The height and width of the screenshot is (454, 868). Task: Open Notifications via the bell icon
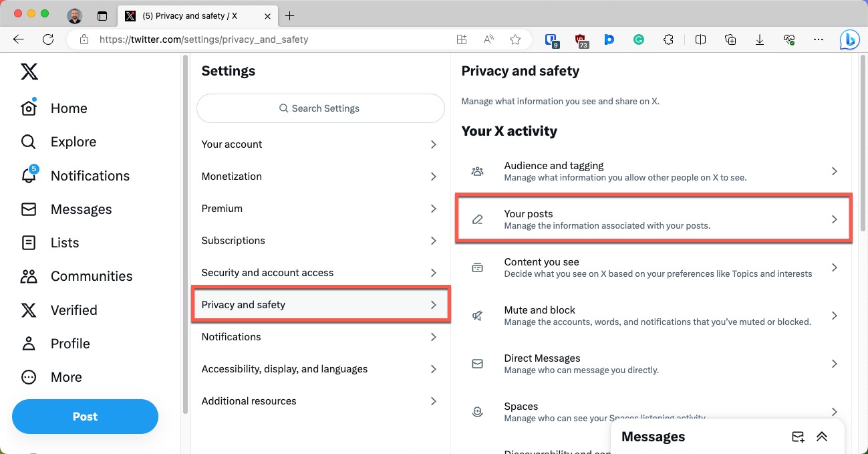[29, 176]
